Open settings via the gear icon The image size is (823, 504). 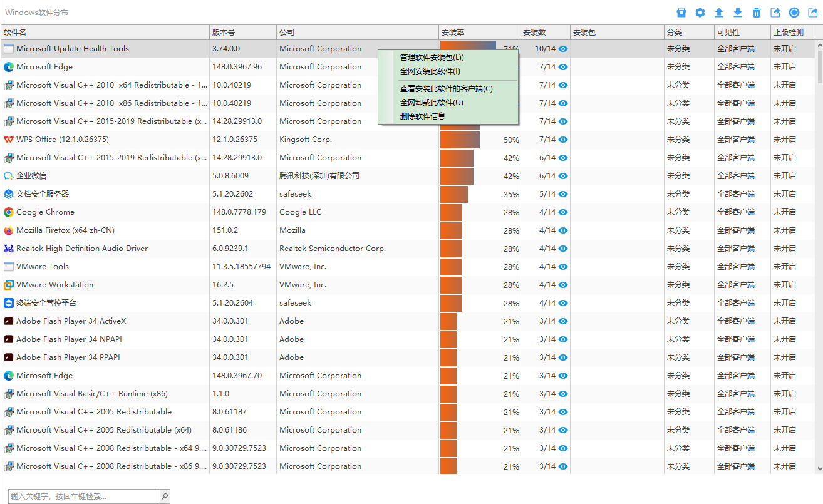coord(700,13)
